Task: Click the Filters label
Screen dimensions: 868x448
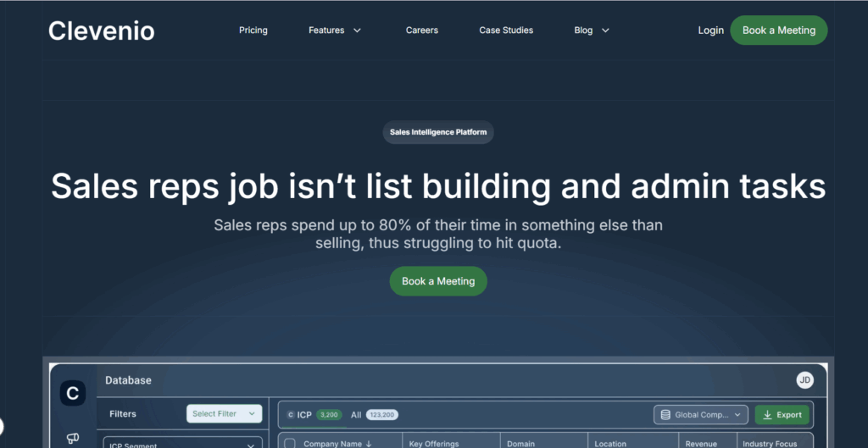Action: pyautogui.click(x=123, y=414)
